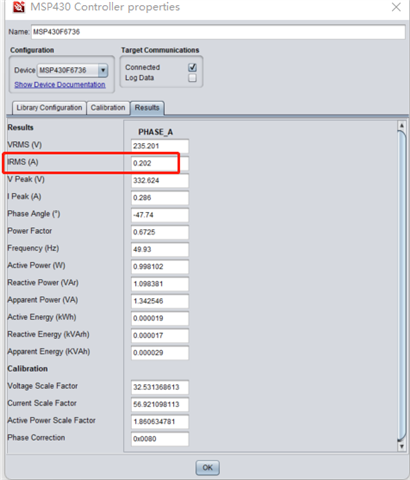Click the Calibration section heading
Screen dimensions: 410x480
(x=28, y=369)
